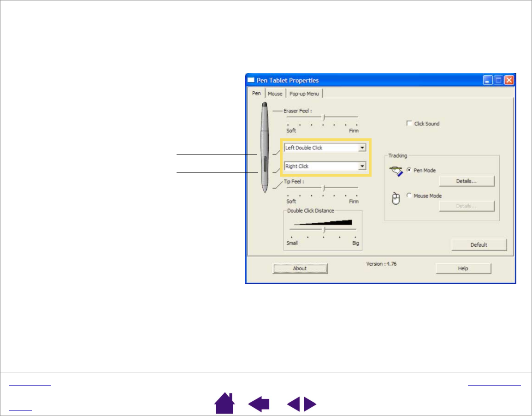Screen dimensions: 532x416
Task: Go to next page triangle
Action: 310,404
